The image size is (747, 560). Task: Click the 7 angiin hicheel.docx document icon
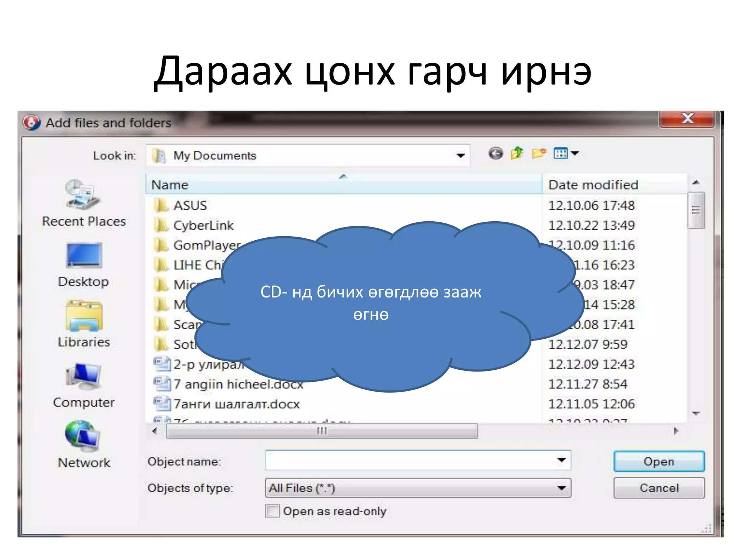(x=162, y=384)
